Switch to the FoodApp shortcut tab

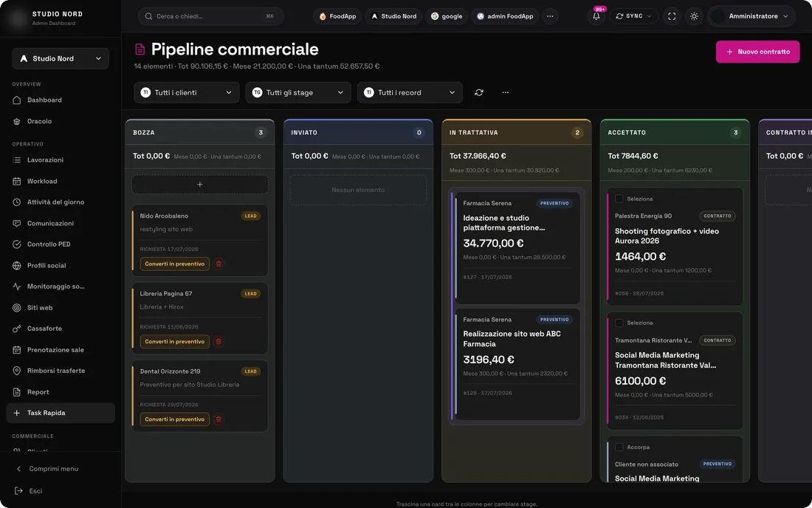pos(337,16)
